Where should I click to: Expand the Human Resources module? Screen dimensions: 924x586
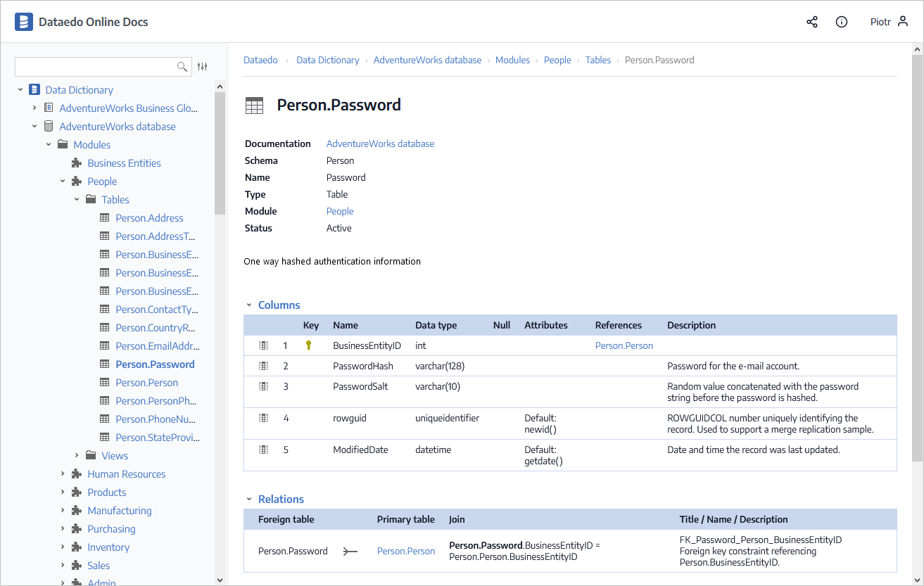[63, 474]
